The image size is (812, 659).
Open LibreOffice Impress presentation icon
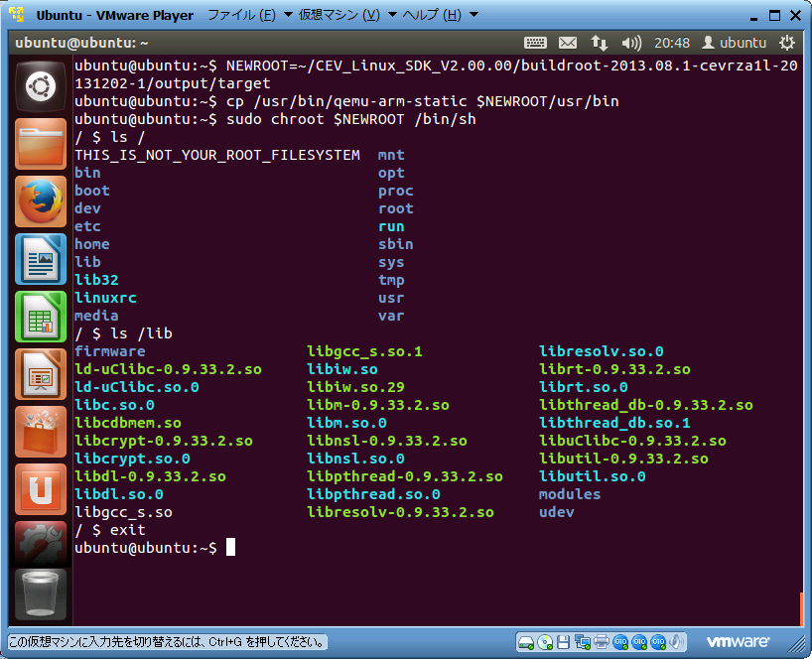point(41,374)
